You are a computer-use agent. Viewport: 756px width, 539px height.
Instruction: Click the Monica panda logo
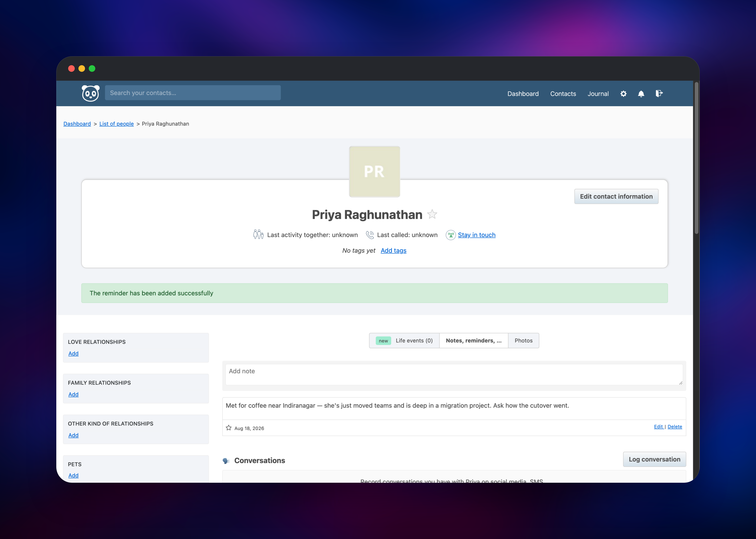pos(91,93)
